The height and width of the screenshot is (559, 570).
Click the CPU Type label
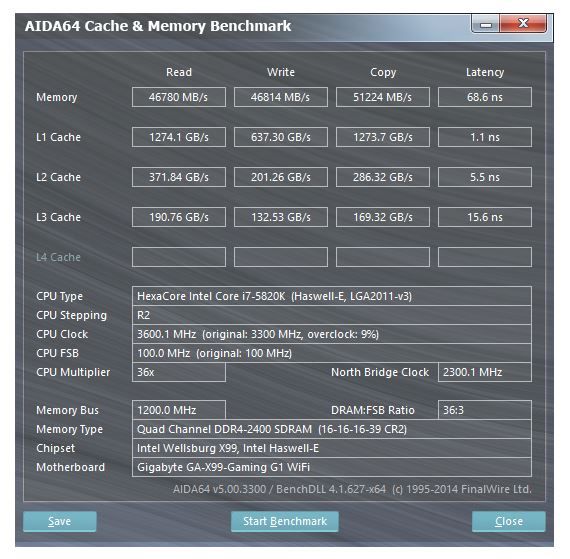point(59,297)
